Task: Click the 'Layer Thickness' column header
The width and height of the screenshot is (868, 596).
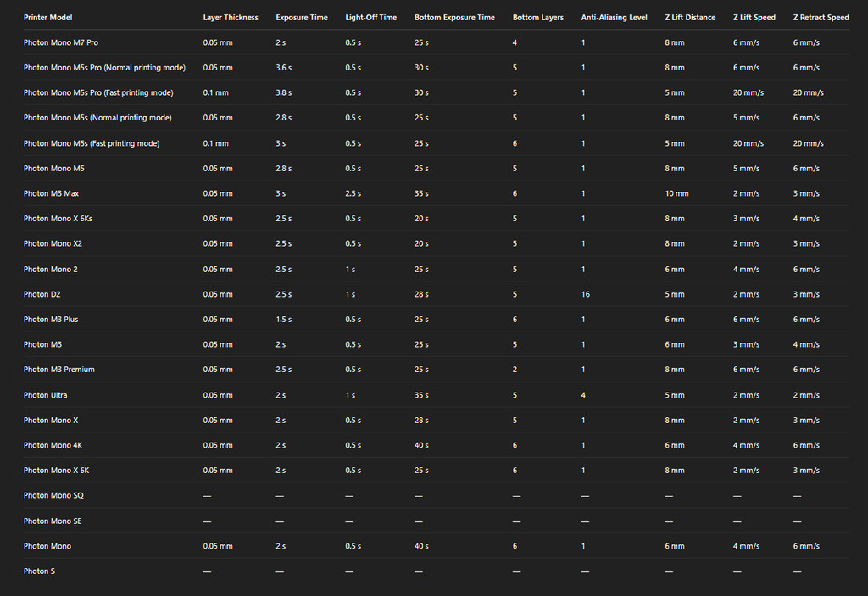Action: [231, 17]
